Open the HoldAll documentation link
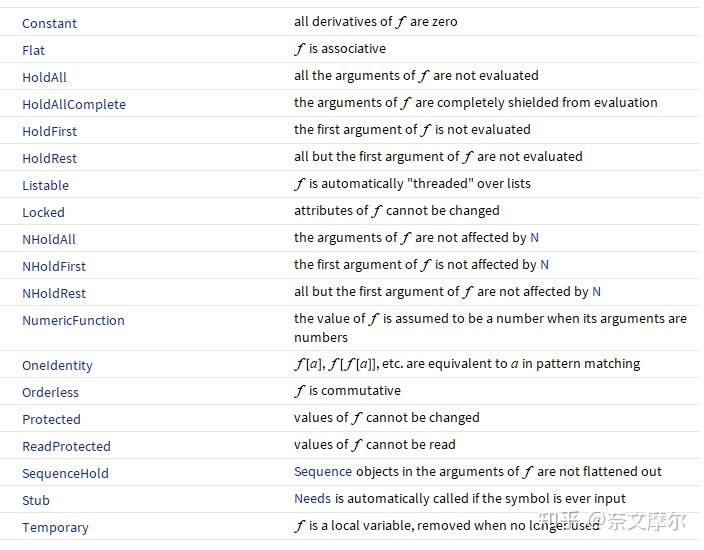 click(44, 77)
